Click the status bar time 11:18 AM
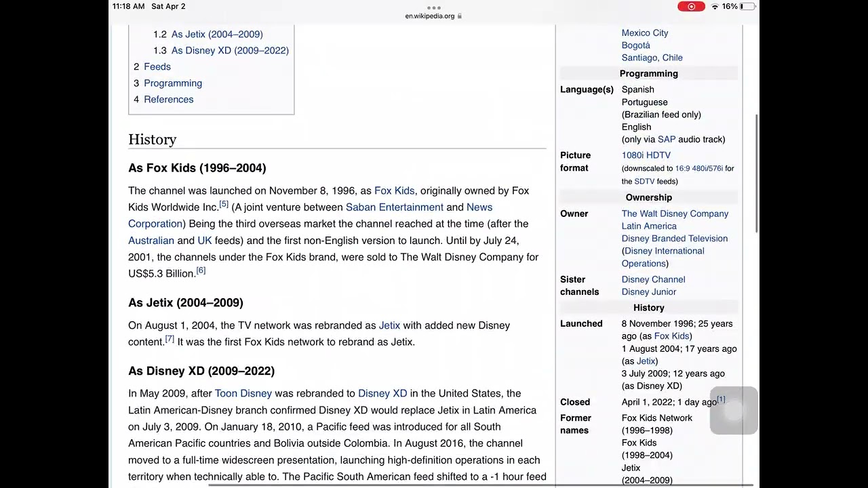 128,6
